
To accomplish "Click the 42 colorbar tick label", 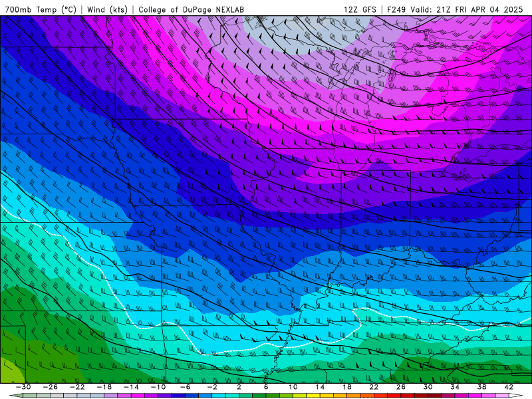I will tap(509, 387).
